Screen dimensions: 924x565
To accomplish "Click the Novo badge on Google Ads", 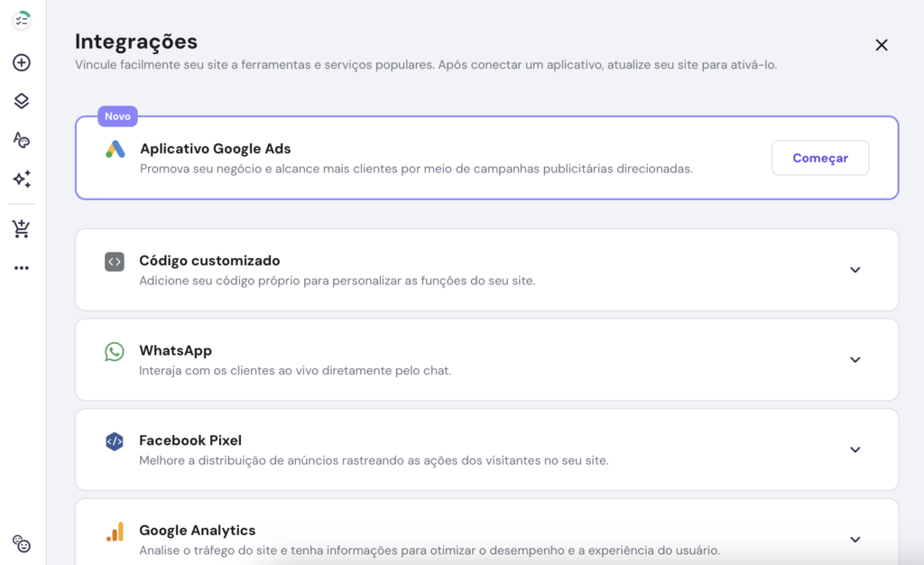I will [x=118, y=116].
